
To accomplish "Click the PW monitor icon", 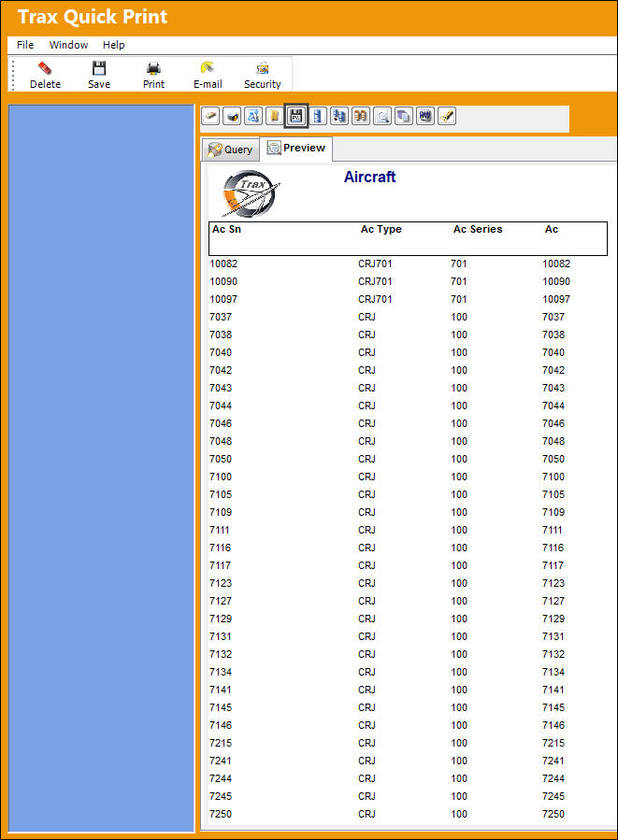I will click(x=425, y=116).
